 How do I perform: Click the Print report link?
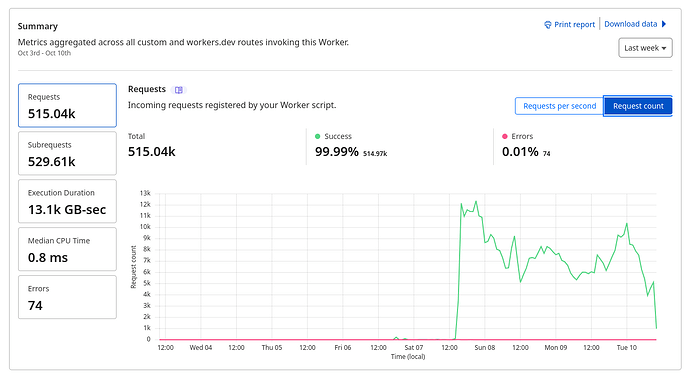click(x=574, y=25)
